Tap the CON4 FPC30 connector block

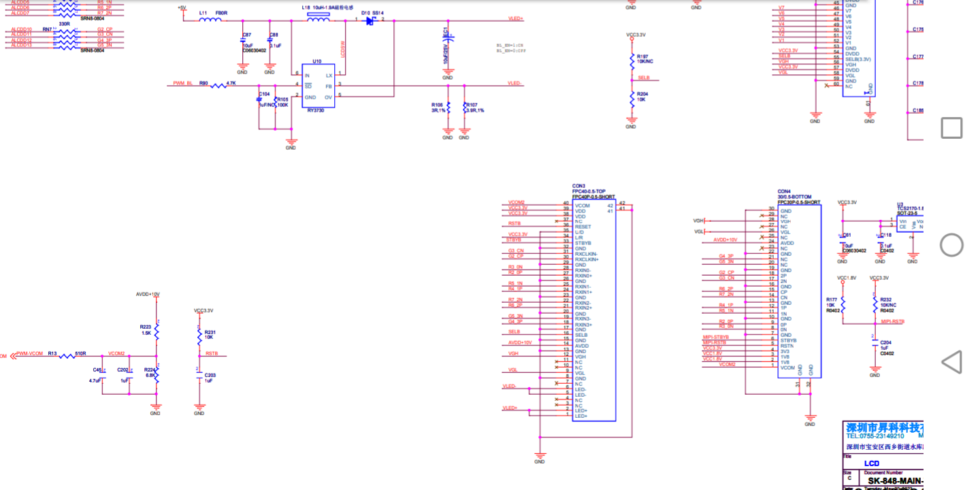click(x=799, y=291)
